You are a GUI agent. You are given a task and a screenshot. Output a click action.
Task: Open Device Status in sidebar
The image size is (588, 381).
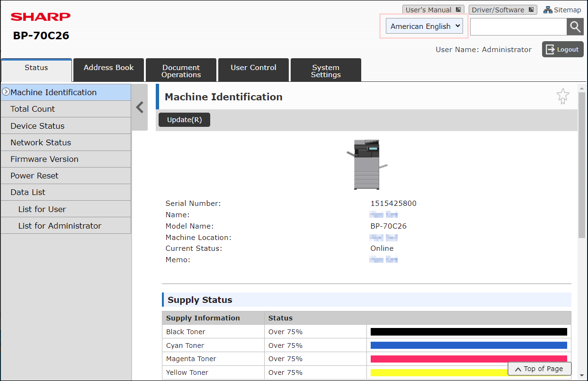click(x=66, y=126)
